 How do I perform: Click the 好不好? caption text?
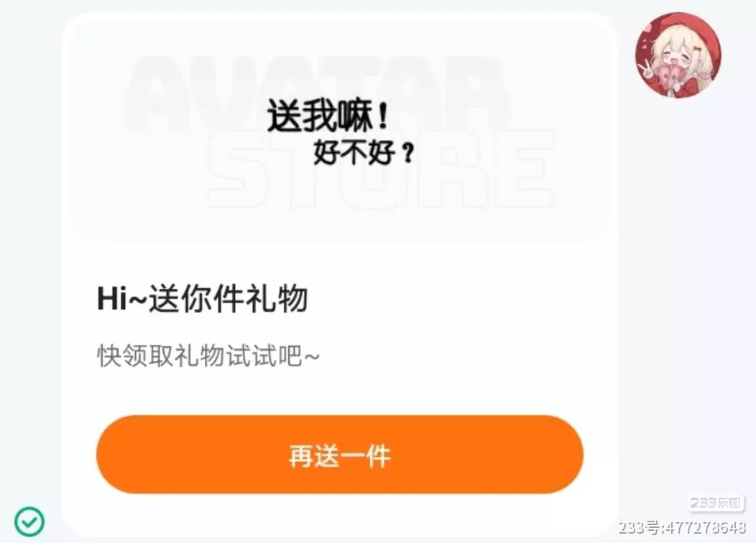click(364, 152)
